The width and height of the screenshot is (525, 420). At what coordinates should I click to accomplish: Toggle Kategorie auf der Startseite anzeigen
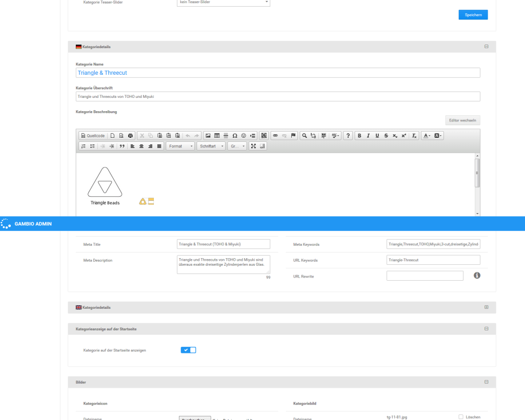pos(188,350)
